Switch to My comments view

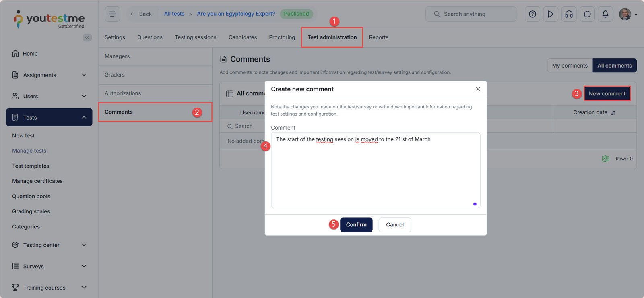(x=570, y=66)
